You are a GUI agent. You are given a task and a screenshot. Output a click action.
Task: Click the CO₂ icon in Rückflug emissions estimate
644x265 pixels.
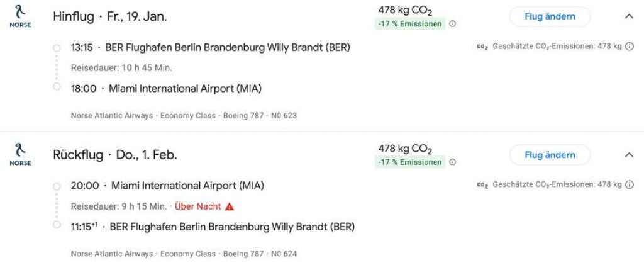[x=483, y=185]
